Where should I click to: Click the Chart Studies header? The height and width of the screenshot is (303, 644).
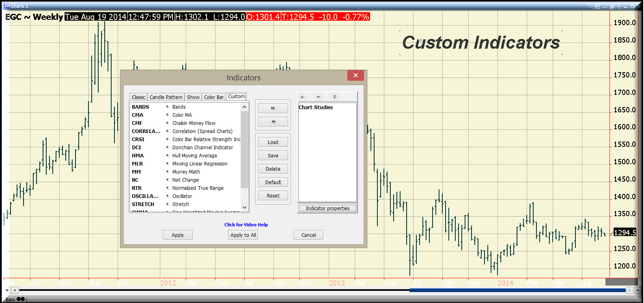click(x=316, y=107)
